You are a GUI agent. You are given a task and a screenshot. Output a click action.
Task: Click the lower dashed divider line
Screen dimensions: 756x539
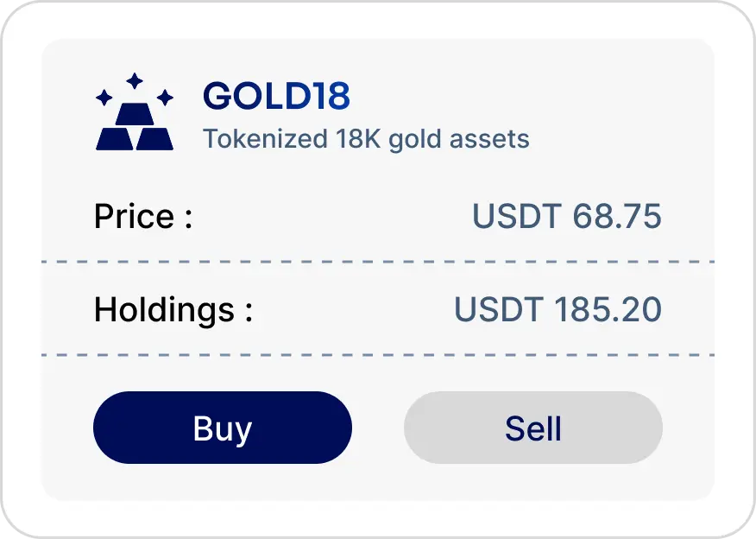click(x=378, y=354)
